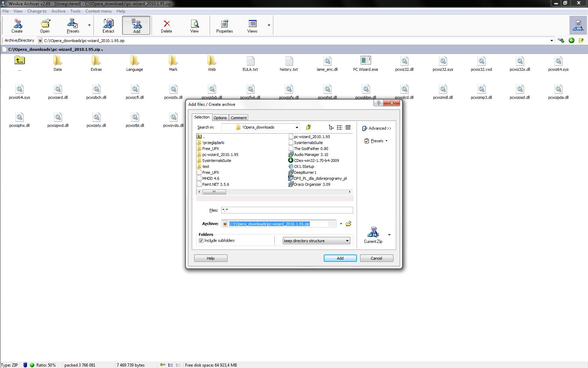Open the Search in folder dropdown
The image size is (588, 368).
[x=297, y=127]
